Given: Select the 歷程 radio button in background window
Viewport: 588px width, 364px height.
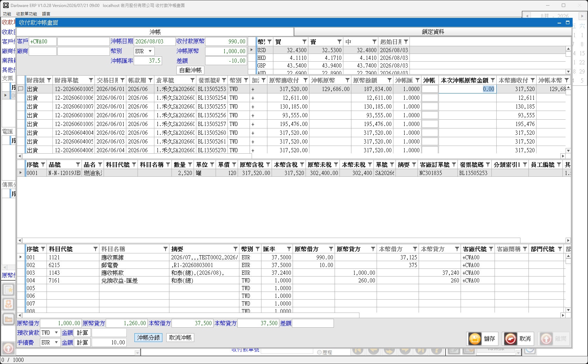Looking at the screenshot, I should tap(319, 352).
